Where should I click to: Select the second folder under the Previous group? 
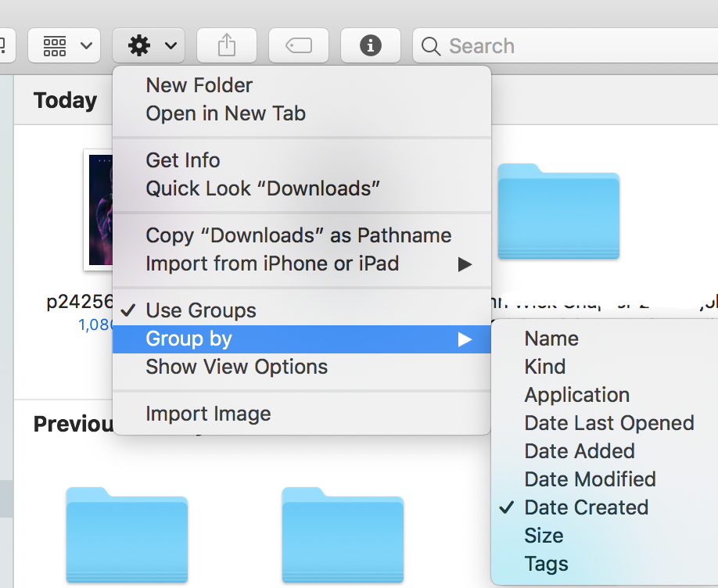(x=343, y=535)
